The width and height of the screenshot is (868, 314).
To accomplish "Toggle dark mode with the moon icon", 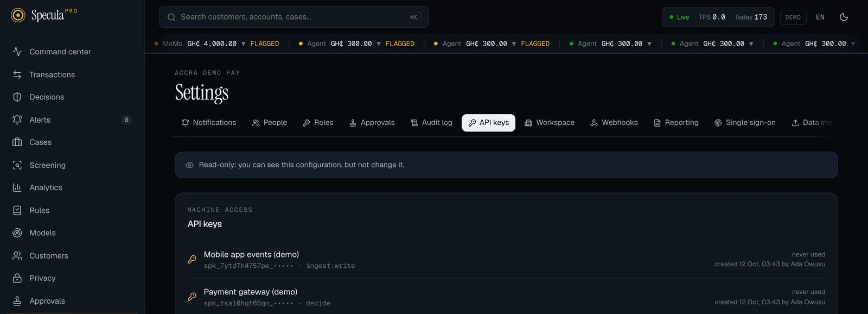I will [844, 17].
